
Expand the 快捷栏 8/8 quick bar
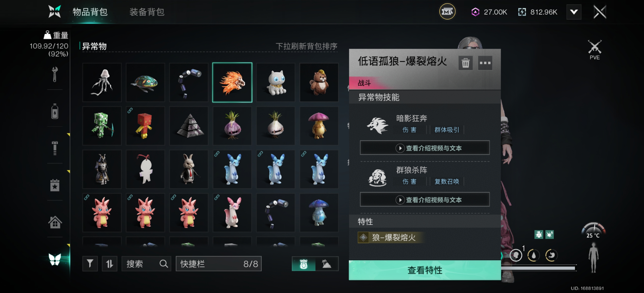click(218, 264)
